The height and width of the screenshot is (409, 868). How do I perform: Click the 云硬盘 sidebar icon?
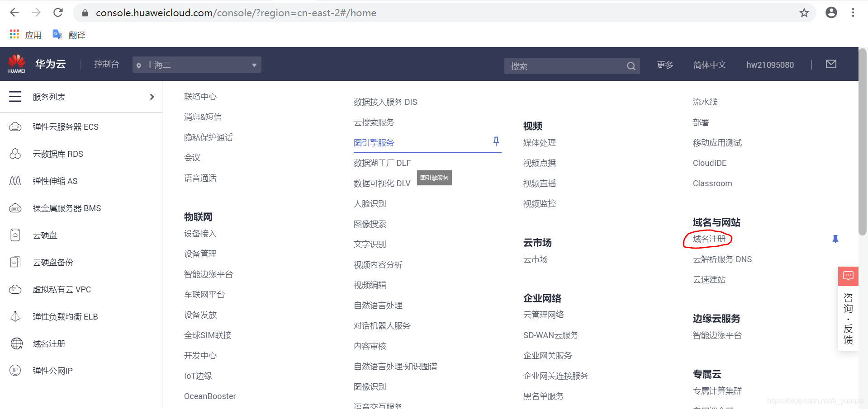click(x=15, y=235)
